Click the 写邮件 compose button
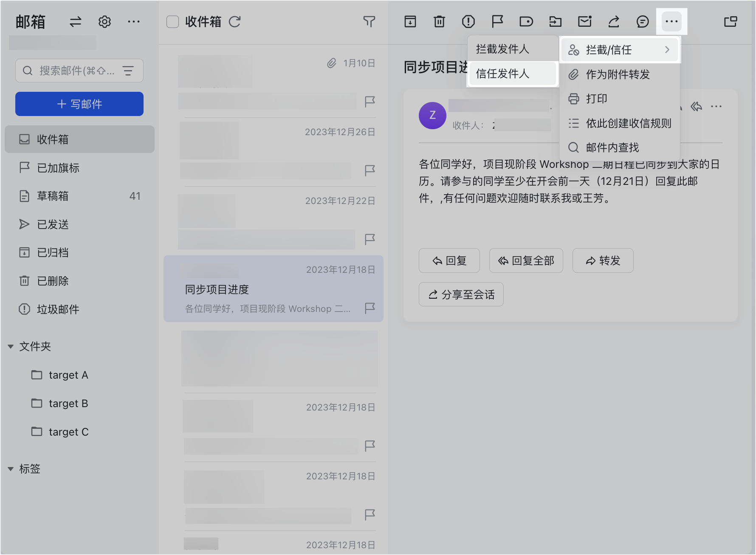The height and width of the screenshot is (555, 756). (79, 104)
